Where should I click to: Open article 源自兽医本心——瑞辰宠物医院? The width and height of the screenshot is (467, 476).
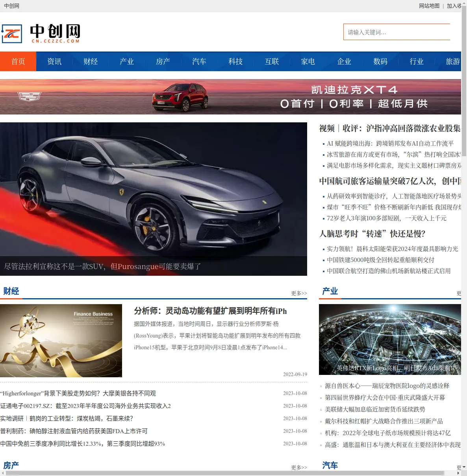point(387,386)
